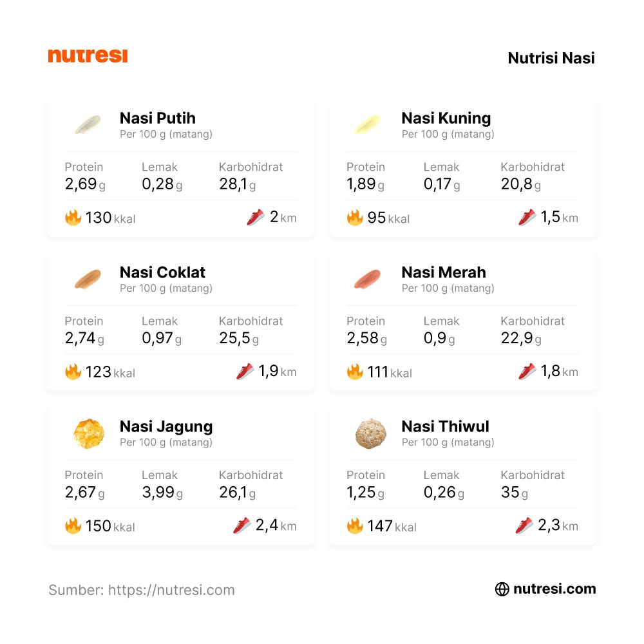Click the brown rice grain image
This screenshot has width=644, height=644.
tap(88, 279)
